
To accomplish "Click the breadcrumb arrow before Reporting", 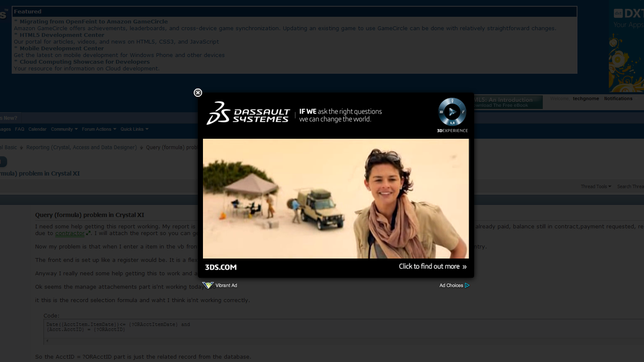I will click(21, 147).
